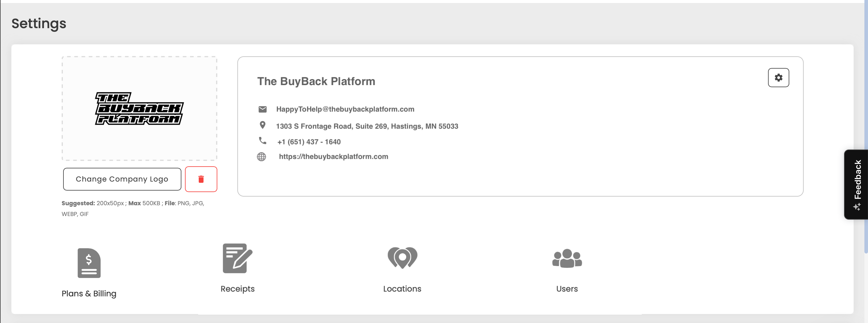
Task: Click the Plans & Billing label
Action: click(89, 294)
